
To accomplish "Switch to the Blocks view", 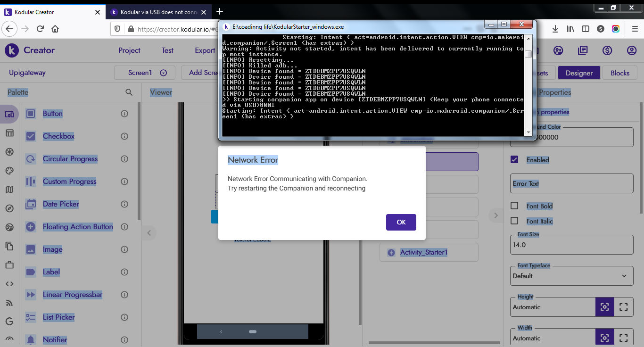I will pos(619,73).
